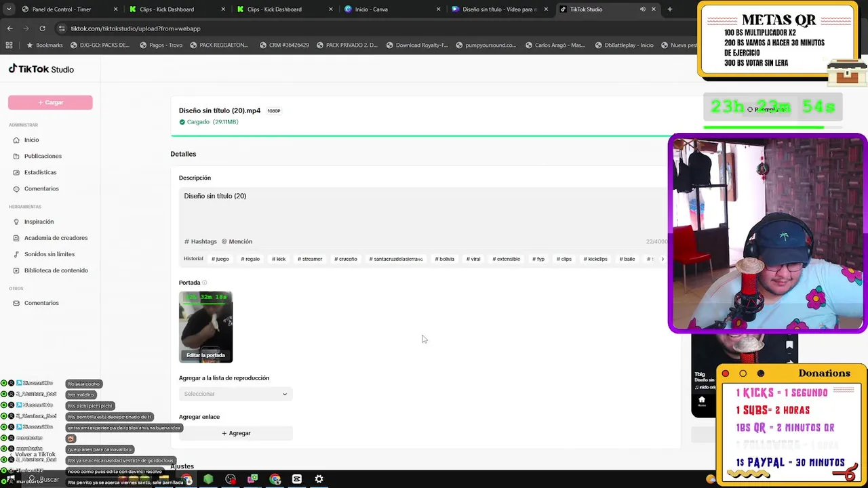The image size is (868, 488).
Task: Open the Pagos - Trovo bookmark
Action: pos(161,45)
